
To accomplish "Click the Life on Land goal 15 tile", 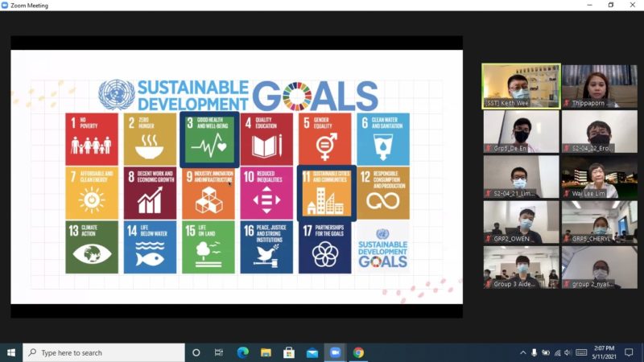I will (208, 247).
